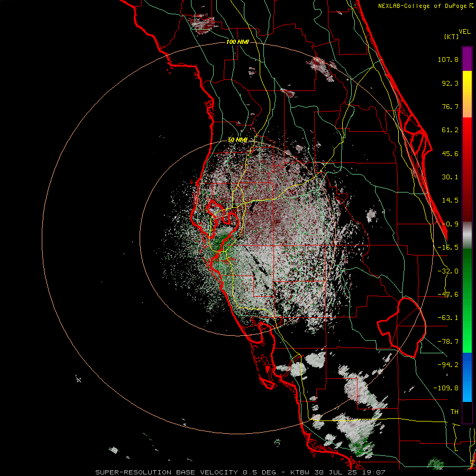
Task: Click the -47.6 velocity scale value
Action: coord(448,295)
